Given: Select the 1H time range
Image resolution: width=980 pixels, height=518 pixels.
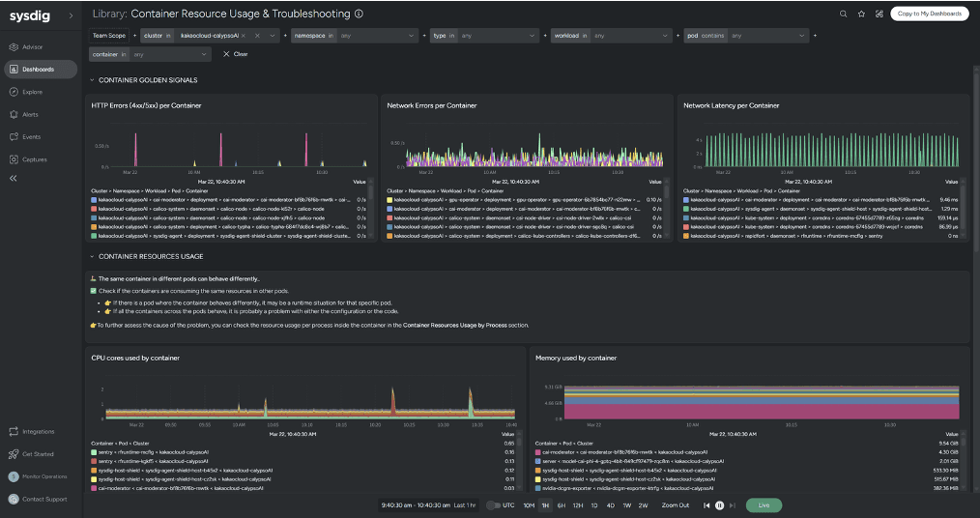Looking at the screenshot, I should tap(546, 505).
